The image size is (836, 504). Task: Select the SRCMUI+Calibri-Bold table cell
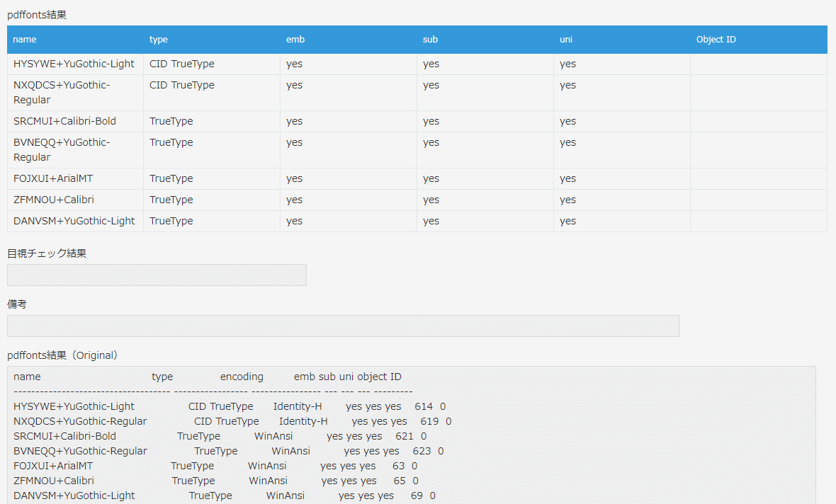[x=75, y=122]
